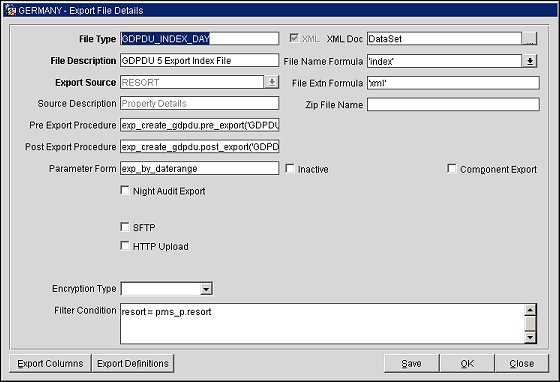Click the Export Source label
The image size is (560, 382).
tap(86, 82)
